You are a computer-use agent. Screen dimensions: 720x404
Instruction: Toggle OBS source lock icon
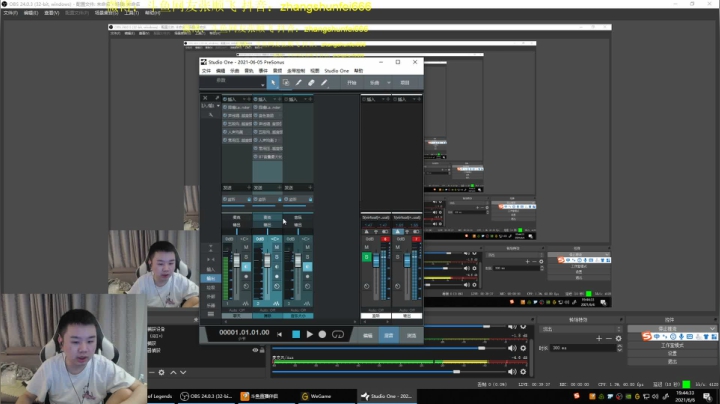click(262, 350)
